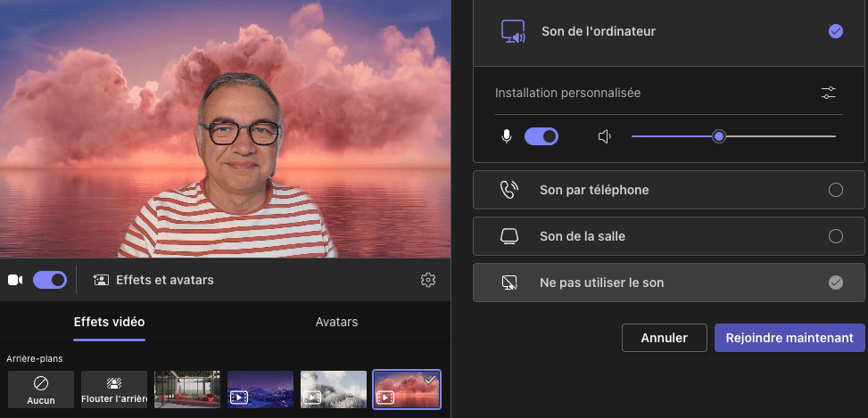Viewport: 868px width, 418px height.
Task: Select Son de la salle radio button
Action: (x=836, y=236)
